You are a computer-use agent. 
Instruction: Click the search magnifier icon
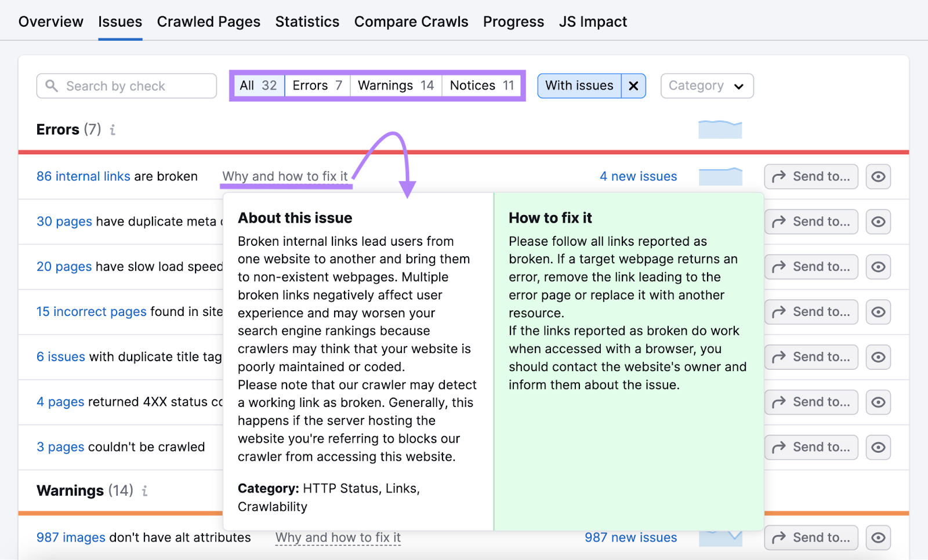pos(52,86)
